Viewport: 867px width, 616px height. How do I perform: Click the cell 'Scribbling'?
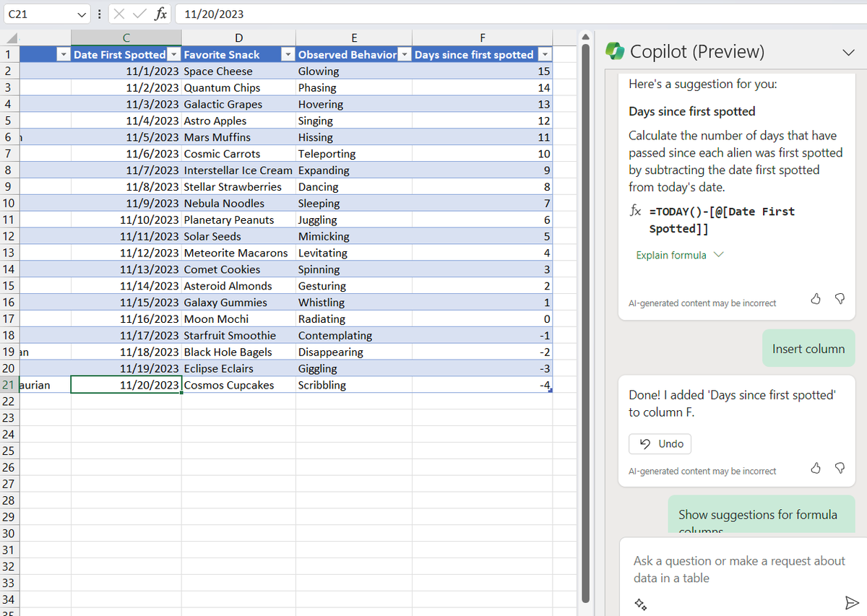tap(353, 385)
